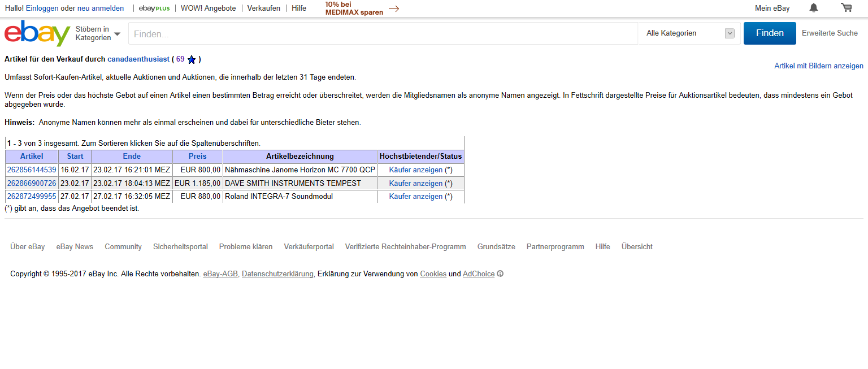868x369 pixels.
Task: Open the Alle Kategorien combo box
Action: click(x=689, y=33)
